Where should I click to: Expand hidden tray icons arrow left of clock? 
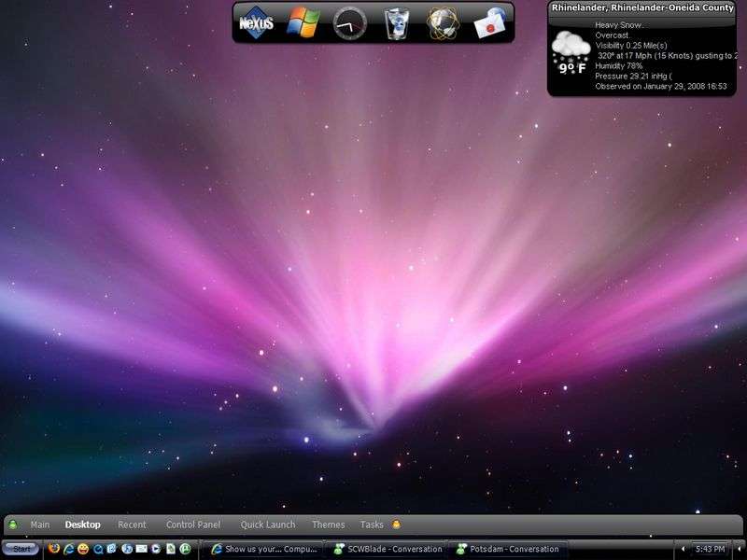[683, 549]
